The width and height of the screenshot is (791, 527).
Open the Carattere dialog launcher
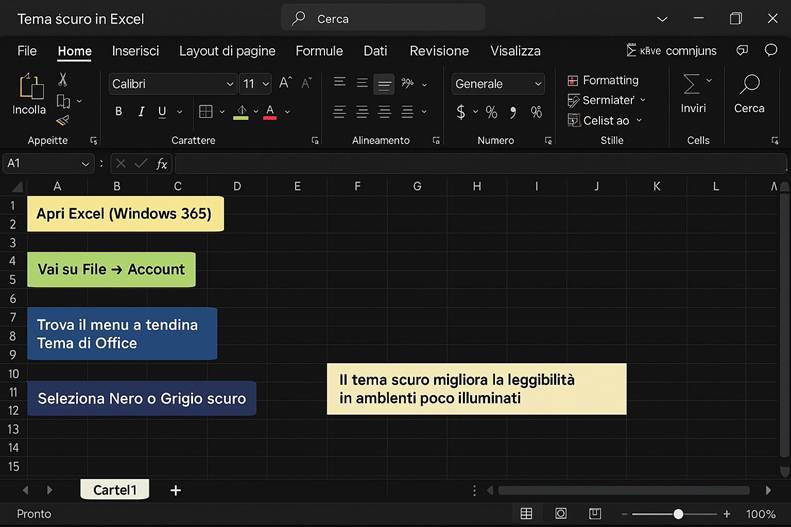pos(315,141)
